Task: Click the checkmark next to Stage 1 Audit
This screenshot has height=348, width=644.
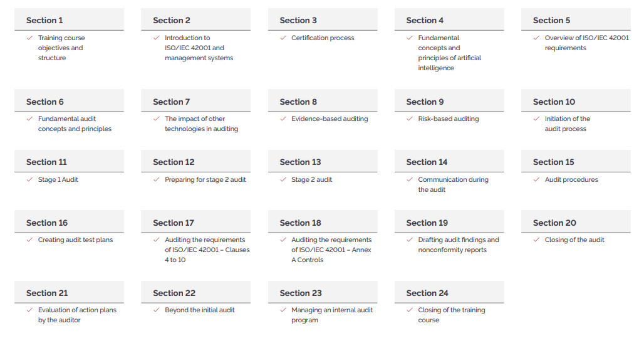Action: tap(29, 179)
